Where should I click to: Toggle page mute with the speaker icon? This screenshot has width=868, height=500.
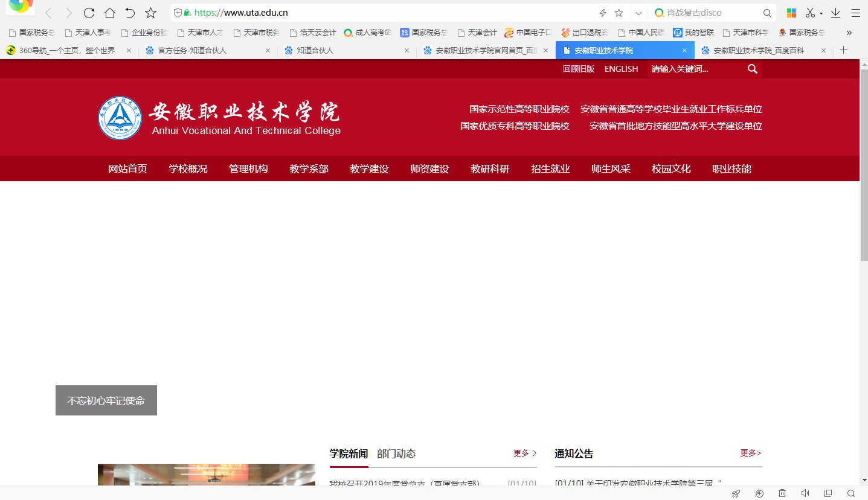(x=805, y=493)
